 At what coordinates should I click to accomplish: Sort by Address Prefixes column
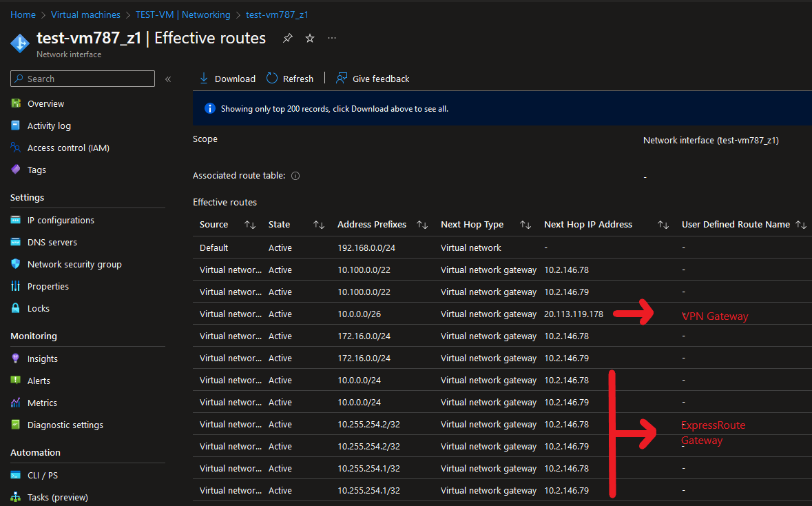pyautogui.click(x=422, y=225)
